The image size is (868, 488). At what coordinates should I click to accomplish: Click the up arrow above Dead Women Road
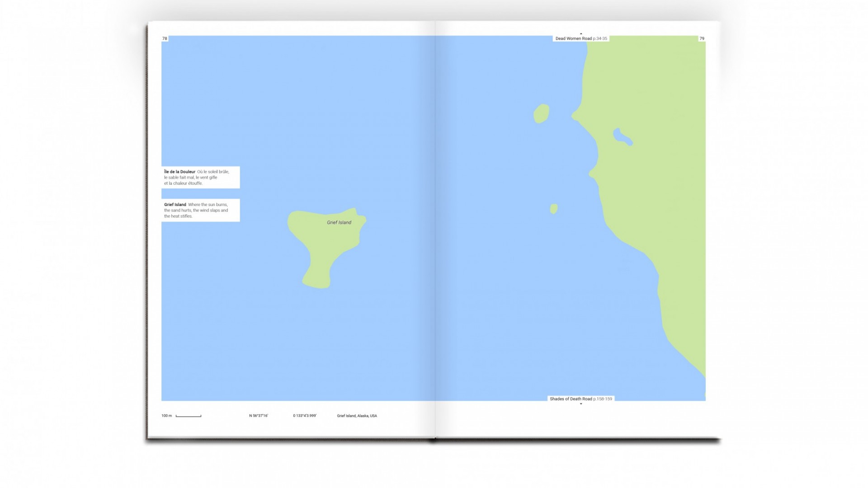click(x=581, y=33)
